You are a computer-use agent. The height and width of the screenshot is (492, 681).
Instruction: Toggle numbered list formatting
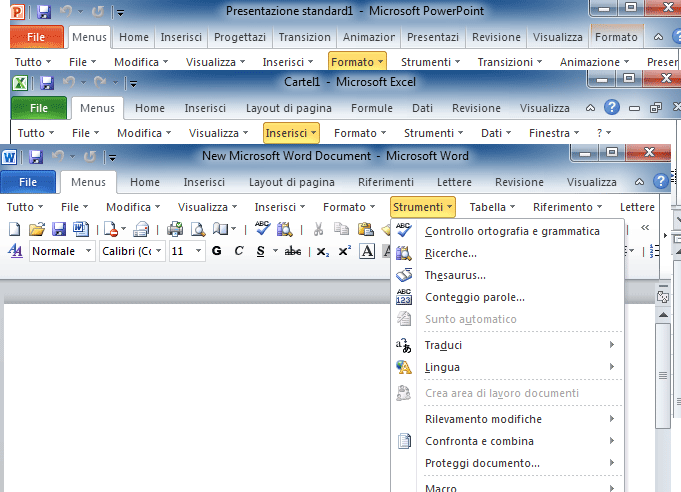(x=654, y=251)
